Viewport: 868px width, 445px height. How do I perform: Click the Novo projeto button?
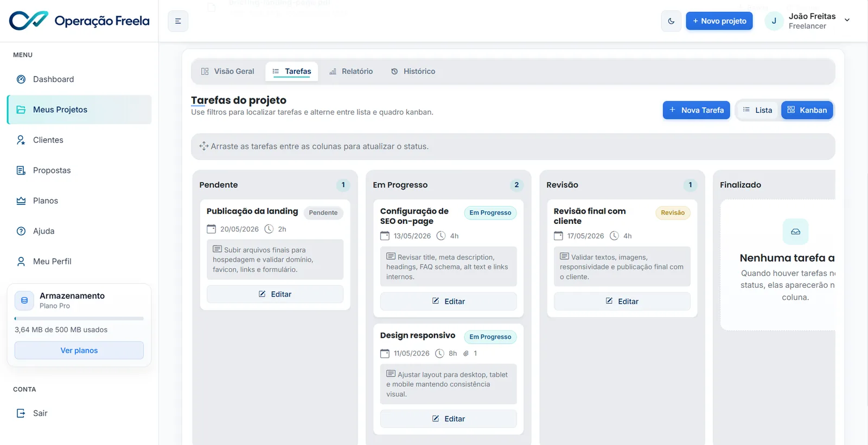click(x=719, y=21)
